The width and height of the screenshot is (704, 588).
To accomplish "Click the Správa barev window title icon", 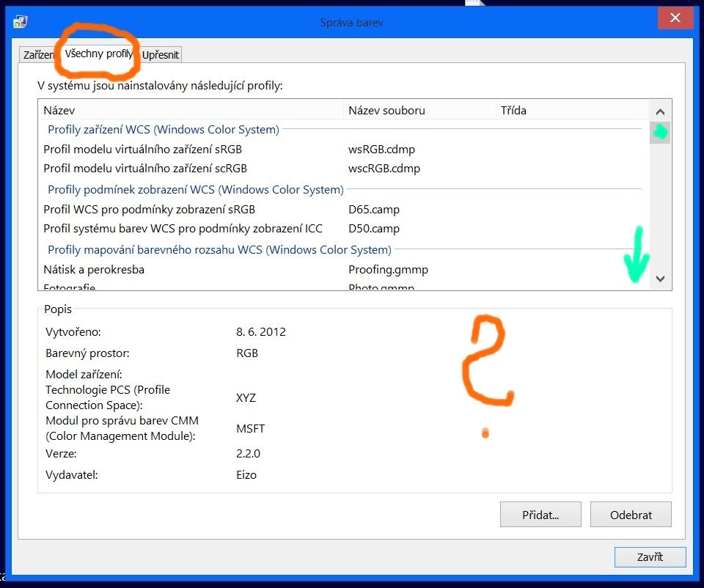I will (21, 22).
